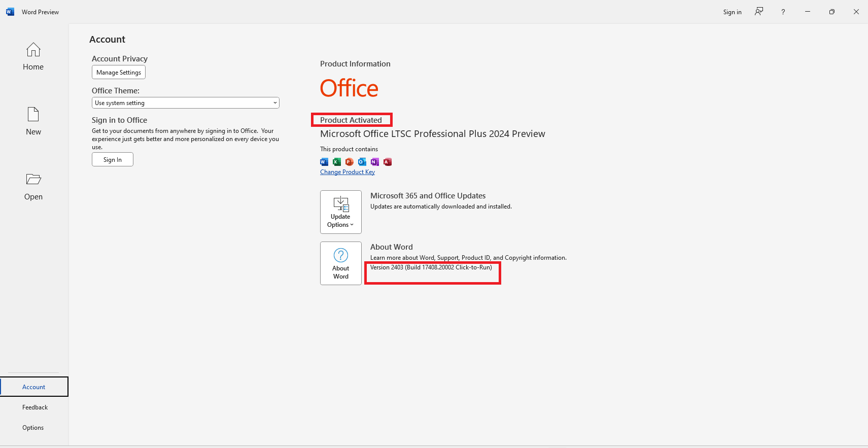Go to the Home page icon
The width and height of the screenshot is (868, 448).
33,50
